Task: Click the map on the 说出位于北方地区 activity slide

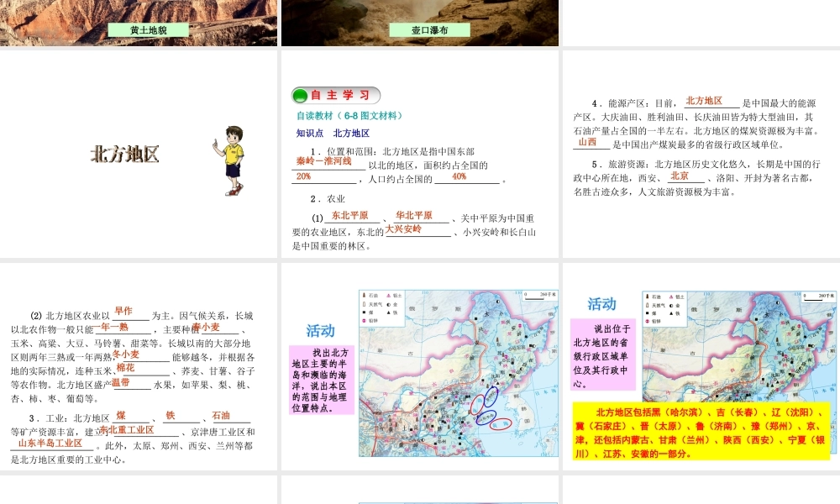Action: 738,347
